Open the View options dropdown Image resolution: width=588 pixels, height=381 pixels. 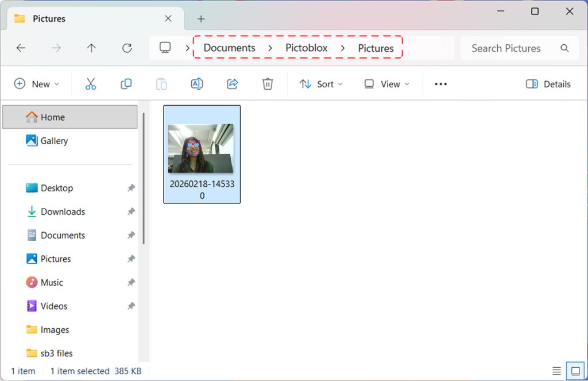click(386, 84)
